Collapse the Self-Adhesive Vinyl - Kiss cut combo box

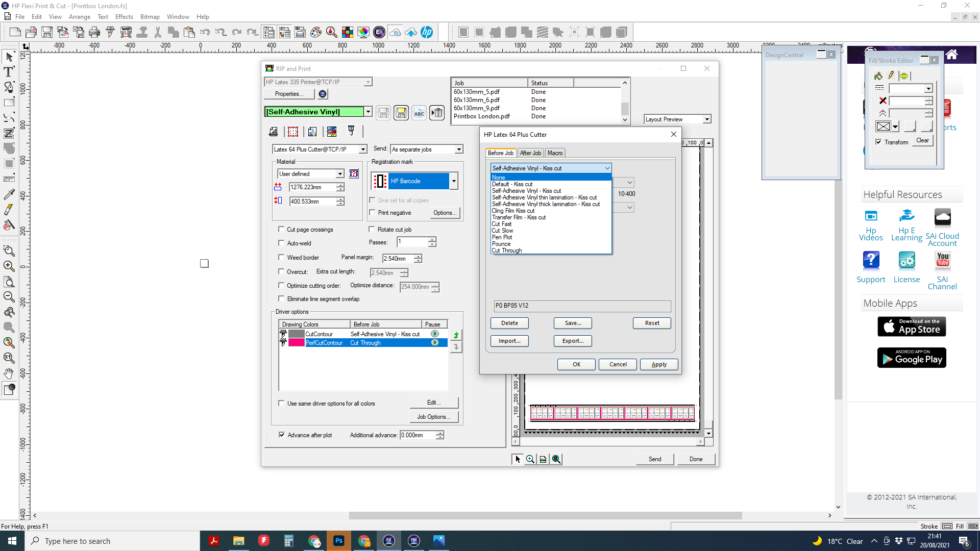coord(607,168)
